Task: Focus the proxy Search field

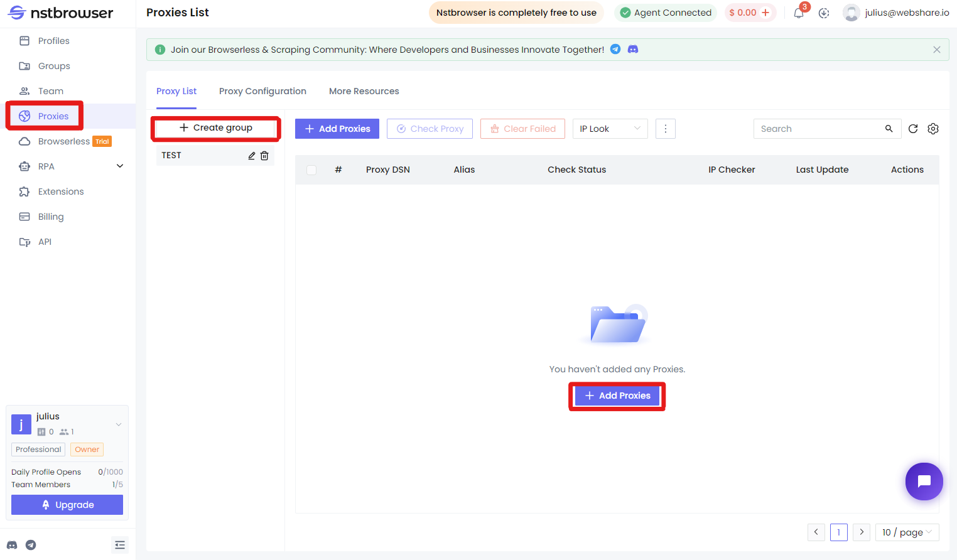Action: coord(819,129)
